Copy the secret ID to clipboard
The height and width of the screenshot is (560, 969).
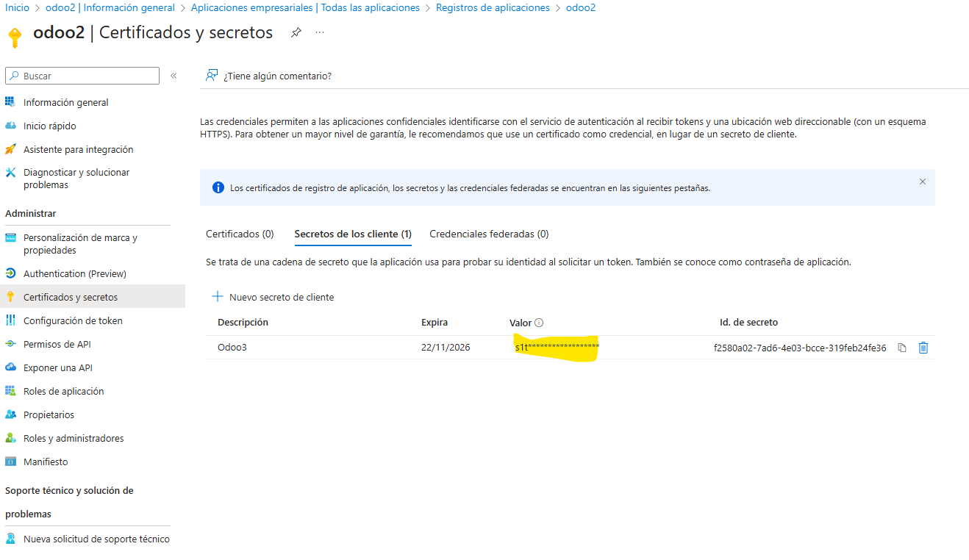(x=902, y=348)
